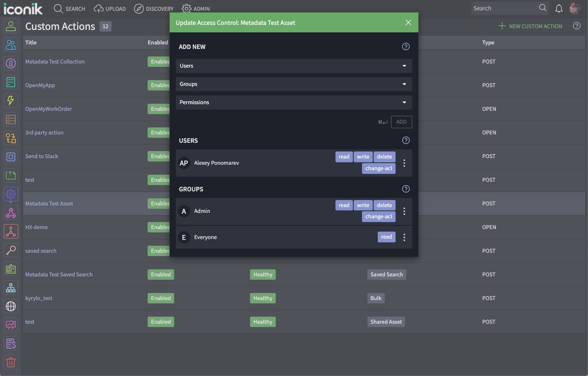The width and height of the screenshot is (588, 376).
Task: Open the Groups selection dropdown
Action: [x=294, y=84]
